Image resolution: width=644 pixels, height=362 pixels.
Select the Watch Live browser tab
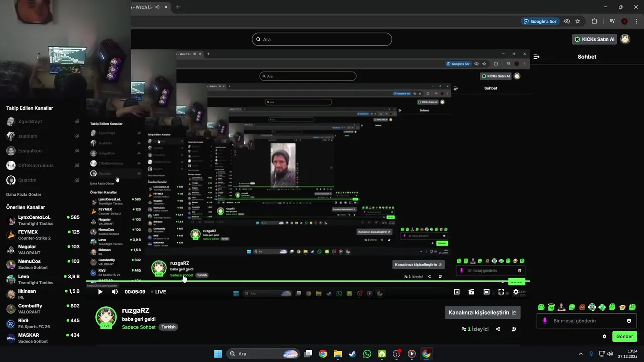150,7
